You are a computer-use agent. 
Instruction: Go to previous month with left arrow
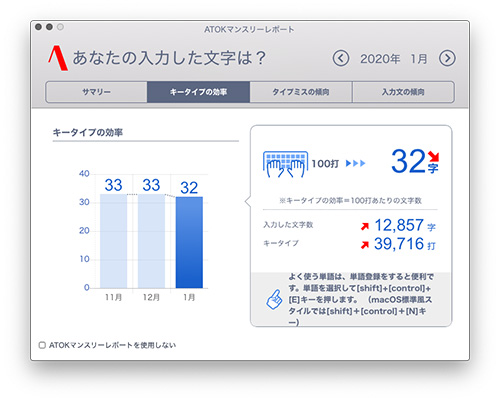point(341,59)
